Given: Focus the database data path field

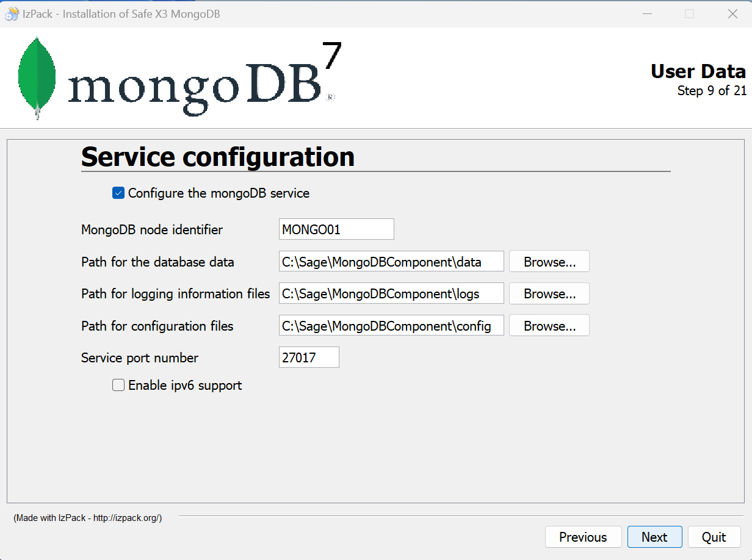Looking at the screenshot, I should click(x=391, y=262).
